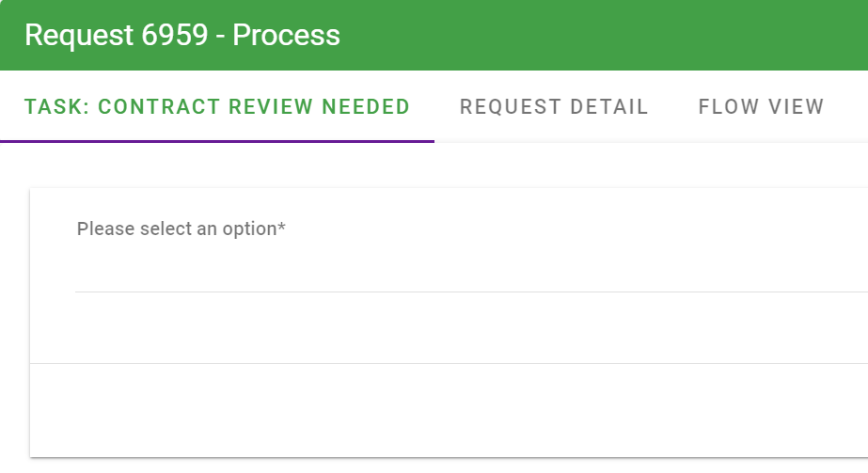Click blank space in the tab bar
The image size is (868, 473).
846,107
